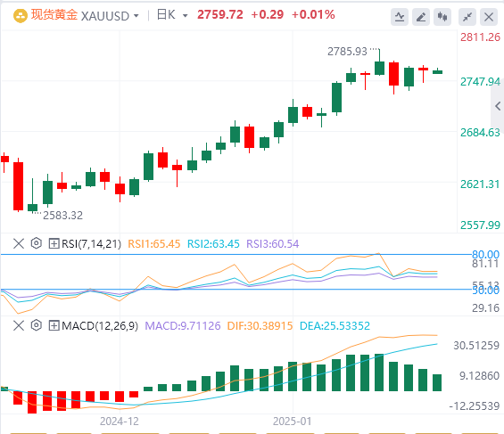
Task: Remove the MACD indicator panel
Action: click(x=19, y=325)
